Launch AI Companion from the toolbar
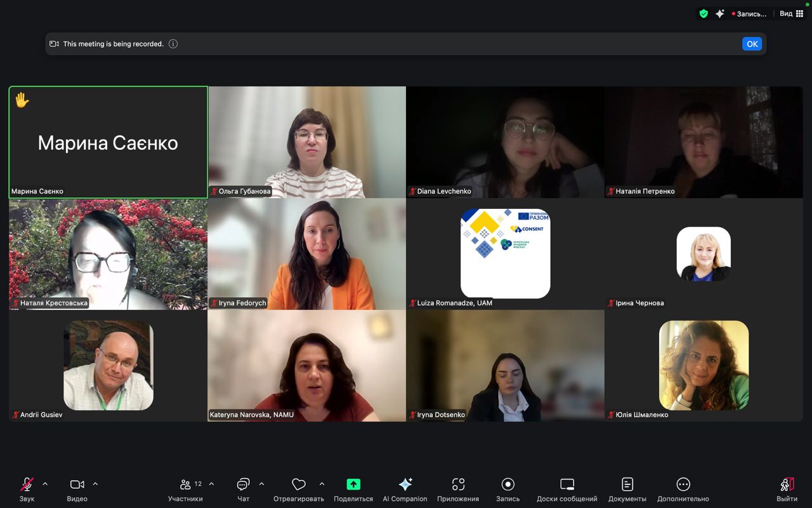 pyautogui.click(x=405, y=485)
